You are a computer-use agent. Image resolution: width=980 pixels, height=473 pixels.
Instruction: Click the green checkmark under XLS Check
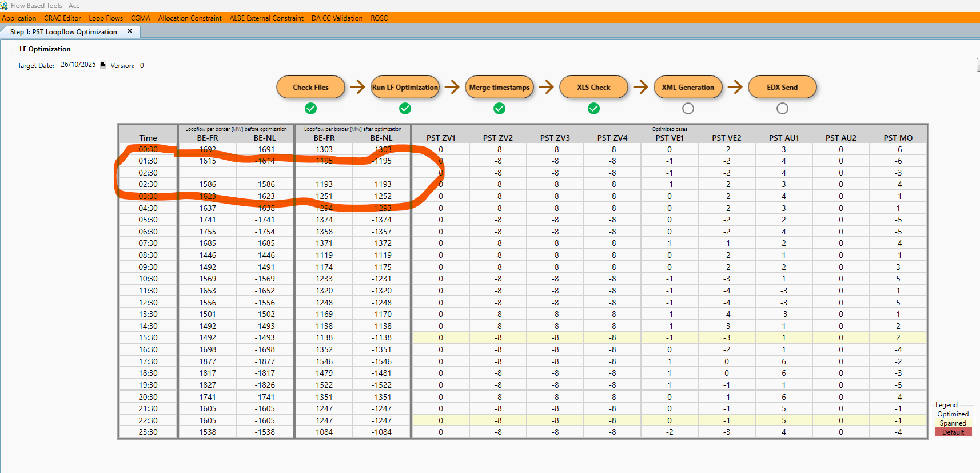593,108
